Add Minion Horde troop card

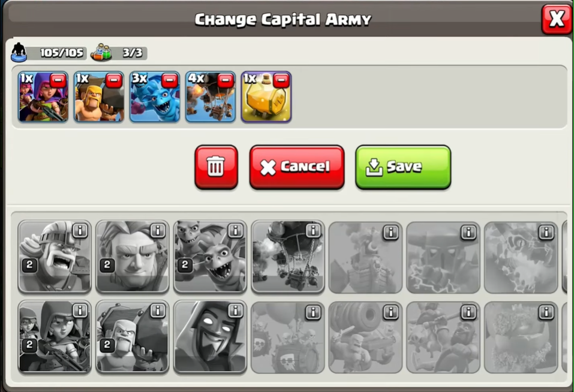pyautogui.click(x=210, y=257)
